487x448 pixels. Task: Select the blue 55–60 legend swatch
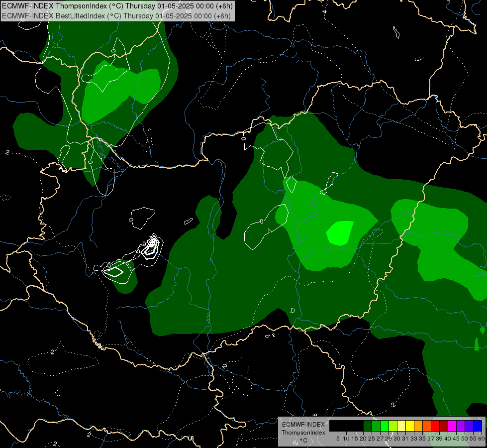tap(478, 426)
